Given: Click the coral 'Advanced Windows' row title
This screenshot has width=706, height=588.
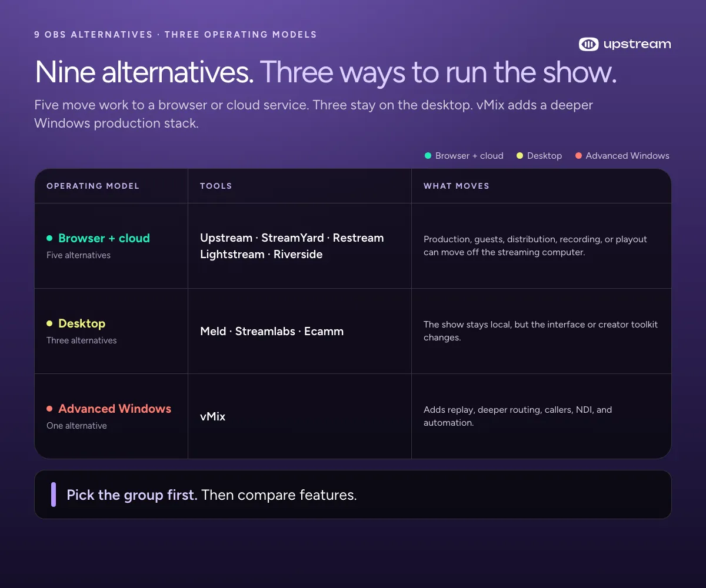Looking at the screenshot, I should click(x=115, y=409).
